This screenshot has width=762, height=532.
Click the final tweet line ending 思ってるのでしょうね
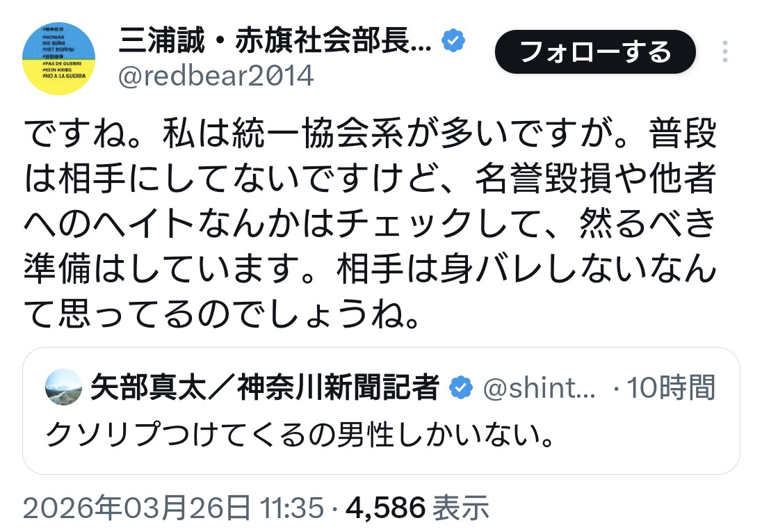point(222,314)
